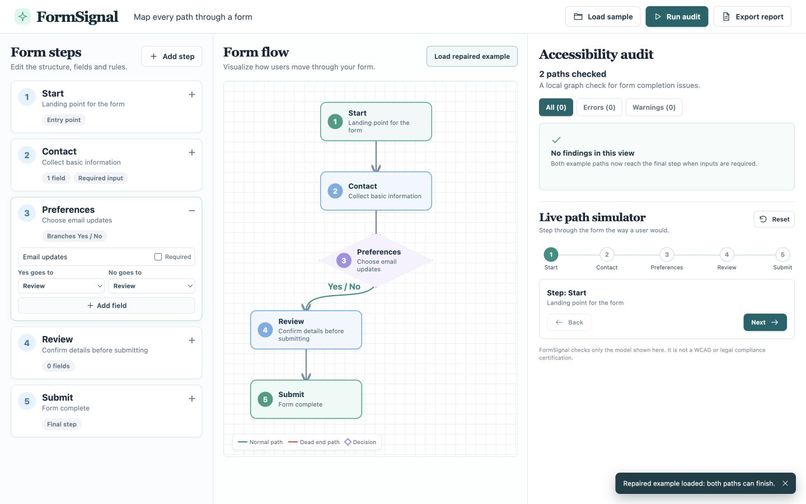This screenshot has height=504, width=806.
Task: Export report button
Action: 753,16
